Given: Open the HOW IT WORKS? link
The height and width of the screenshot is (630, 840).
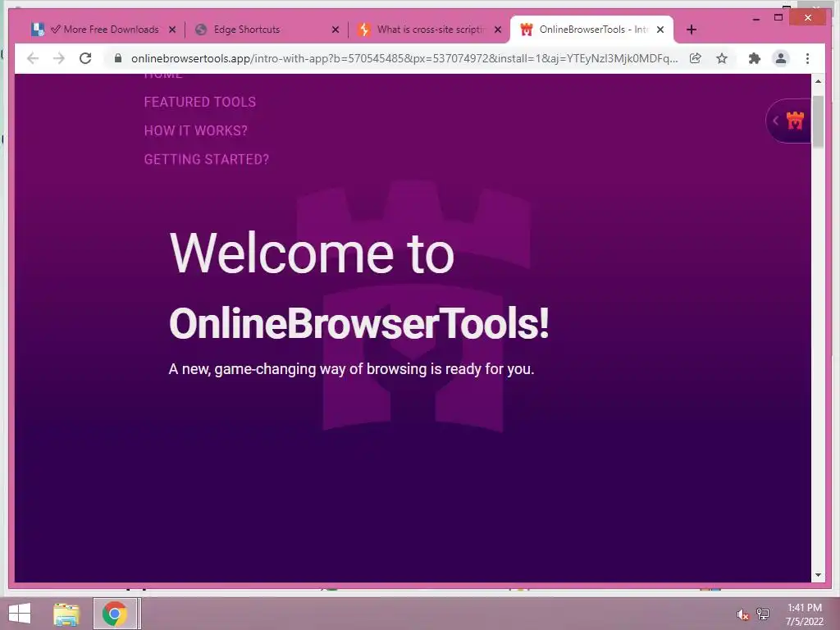Looking at the screenshot, I should pos(195,130).
